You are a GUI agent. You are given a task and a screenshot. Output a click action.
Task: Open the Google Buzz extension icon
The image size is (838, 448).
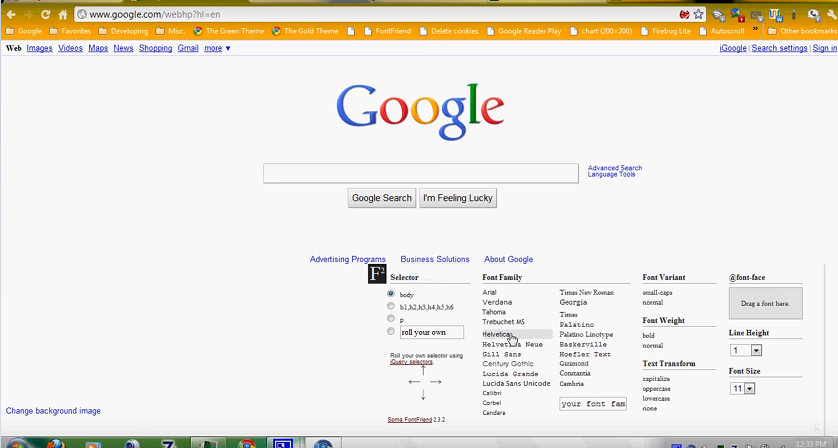738,14
